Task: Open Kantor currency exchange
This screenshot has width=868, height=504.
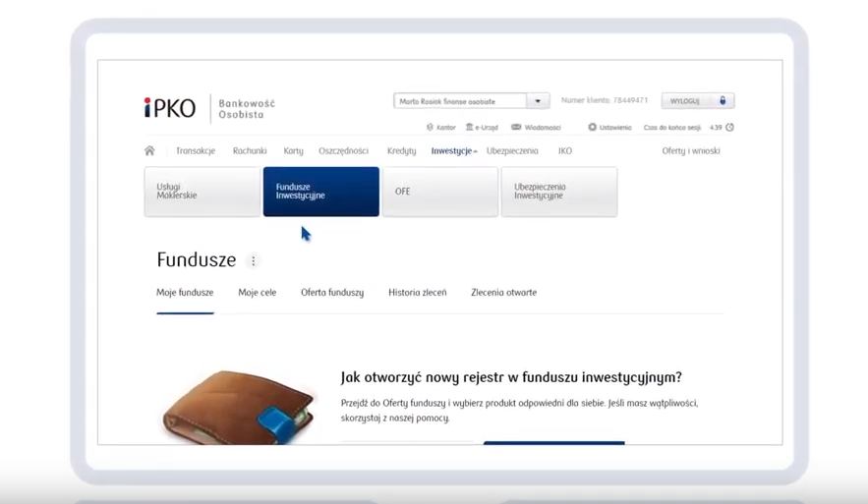Action: pos(440,128)
